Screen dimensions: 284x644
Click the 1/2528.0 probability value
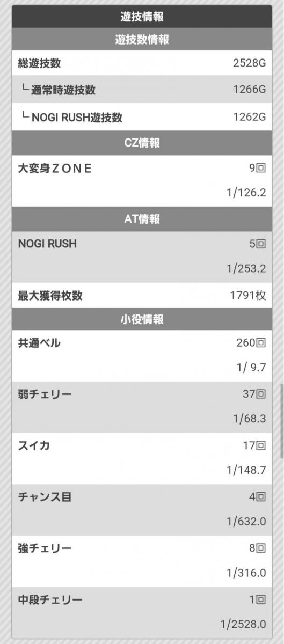[243, 625]
